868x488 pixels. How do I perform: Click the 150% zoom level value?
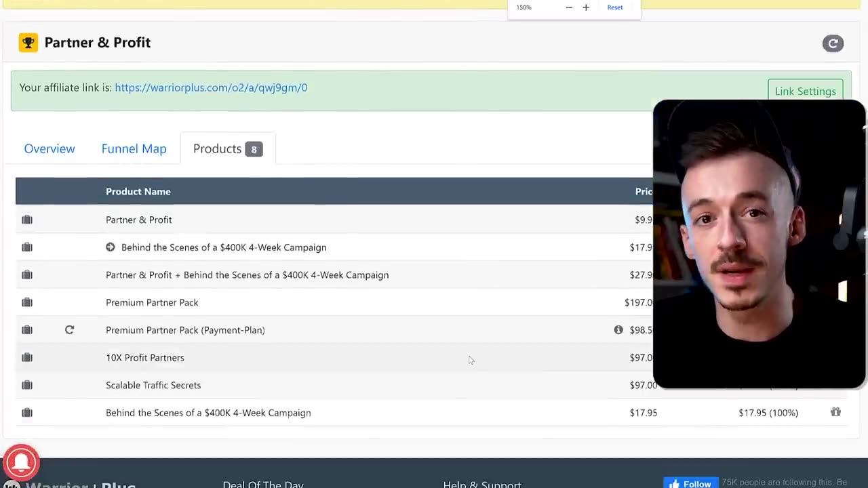524,7
